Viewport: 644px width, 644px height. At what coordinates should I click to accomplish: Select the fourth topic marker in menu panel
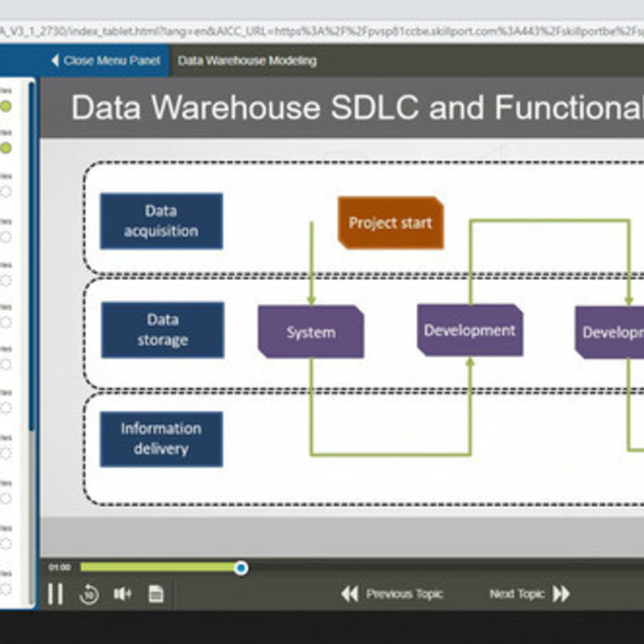tap(6, 237)
